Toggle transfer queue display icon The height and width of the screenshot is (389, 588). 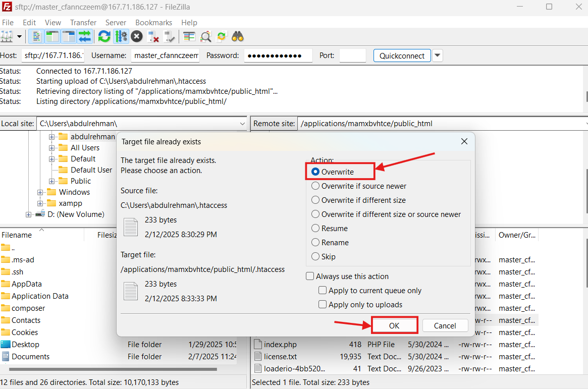pyautogui.click(x=84, y=36)
